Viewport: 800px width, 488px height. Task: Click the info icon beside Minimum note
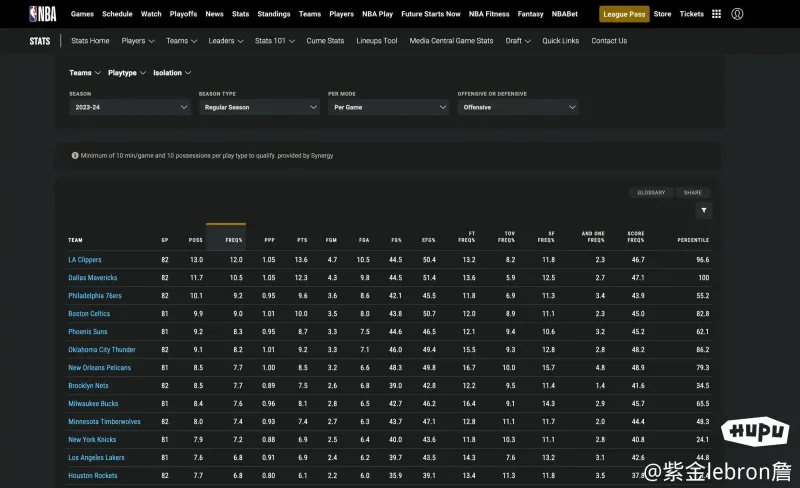[x=75, y=155]
